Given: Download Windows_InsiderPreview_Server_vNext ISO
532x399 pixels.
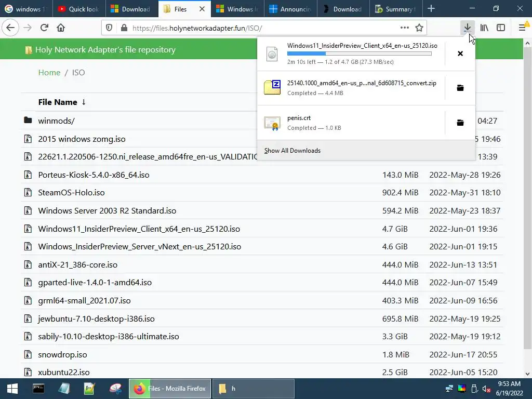Looking at the screenshot, I should point(140,247).
